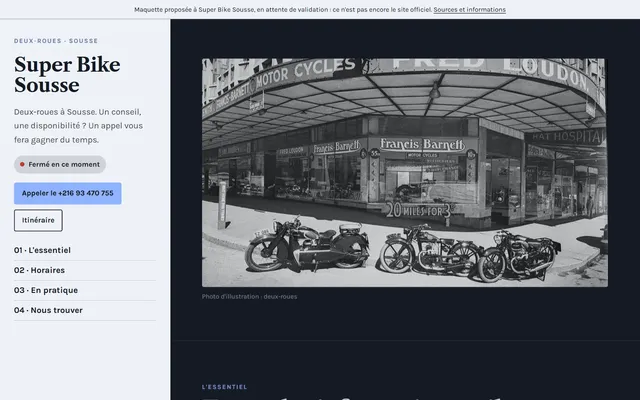The image size is (640, 400).
Task: Click the L'ESSENTIEL section label
Action: point(224,387)
